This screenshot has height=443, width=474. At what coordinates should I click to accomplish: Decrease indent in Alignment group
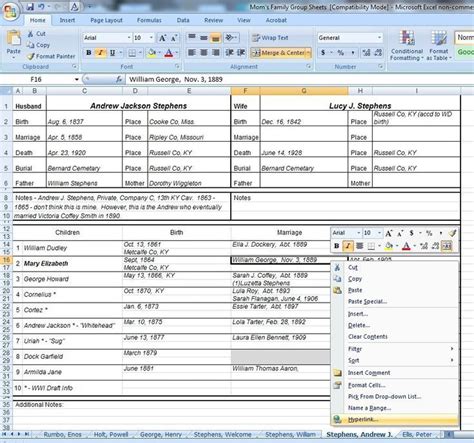click(229, 53)
